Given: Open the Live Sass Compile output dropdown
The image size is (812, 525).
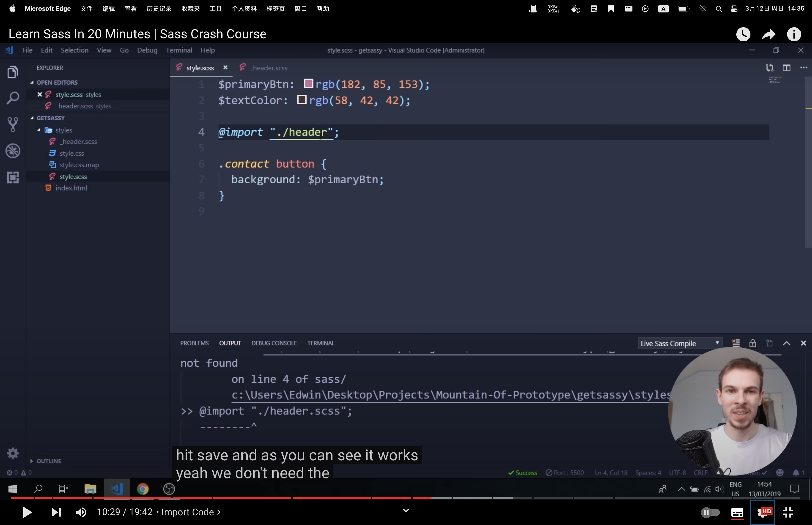Looking at the screenshot, I should click(x=680, y=343).
